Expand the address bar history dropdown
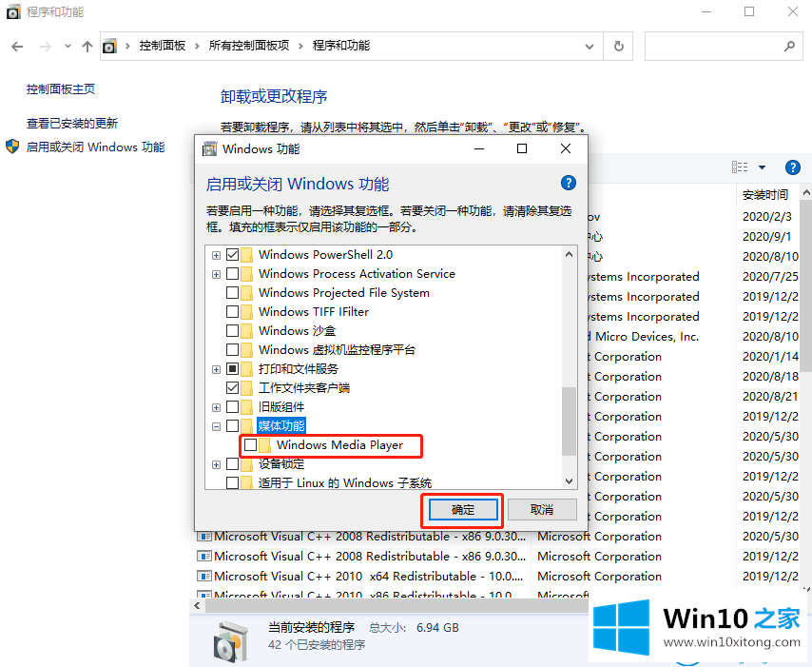This screenshot has width=812, height=667. click(x=590, y=47)
